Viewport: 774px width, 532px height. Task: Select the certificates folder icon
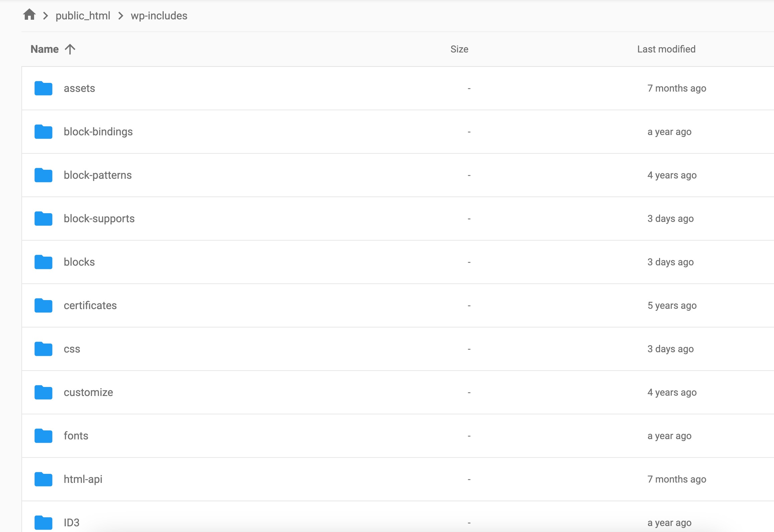[43, 305]
